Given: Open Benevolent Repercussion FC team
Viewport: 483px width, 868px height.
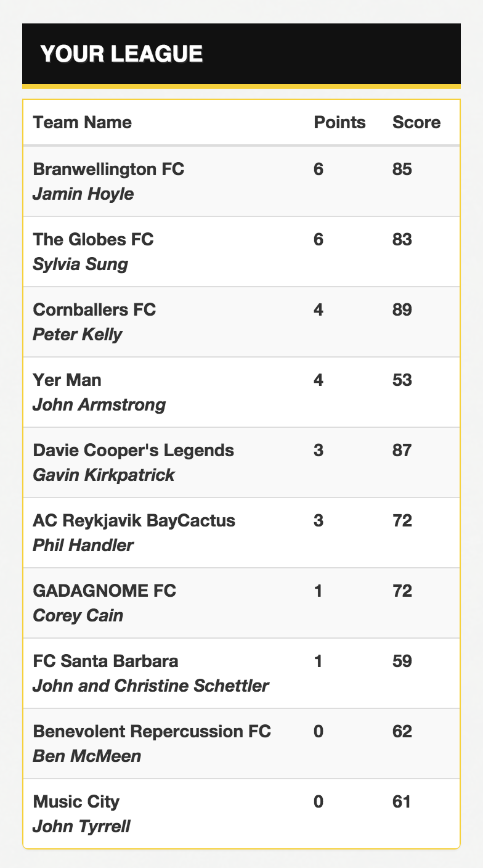Looking at the screenshot, I should pos(241,743).
